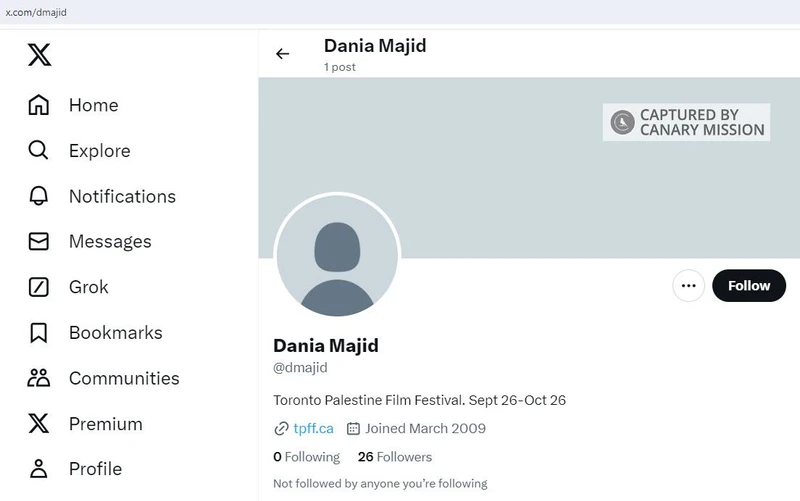Open the default profile avatar picture
The width and height of the screenshot is (800, 501).
(337, 256)
